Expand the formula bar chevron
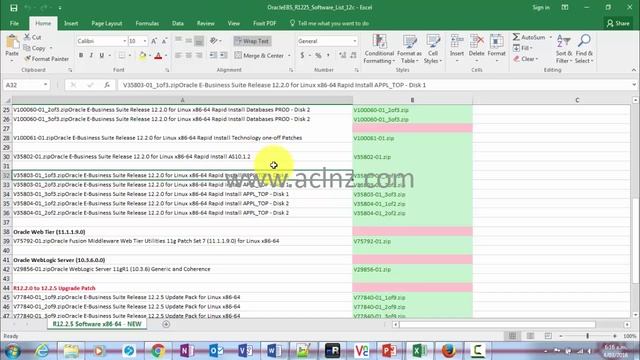The height and width of the screenshot is (360, 640). pos(634,85)
